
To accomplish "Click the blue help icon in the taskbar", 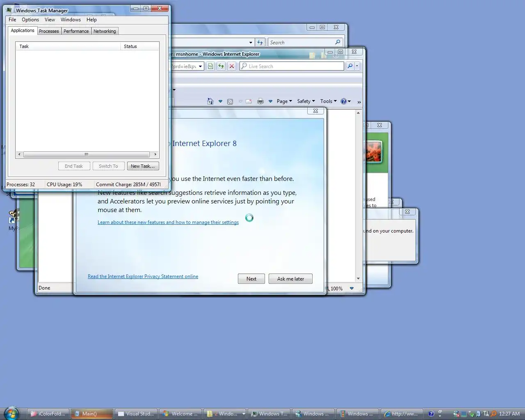I will point(431,414).
